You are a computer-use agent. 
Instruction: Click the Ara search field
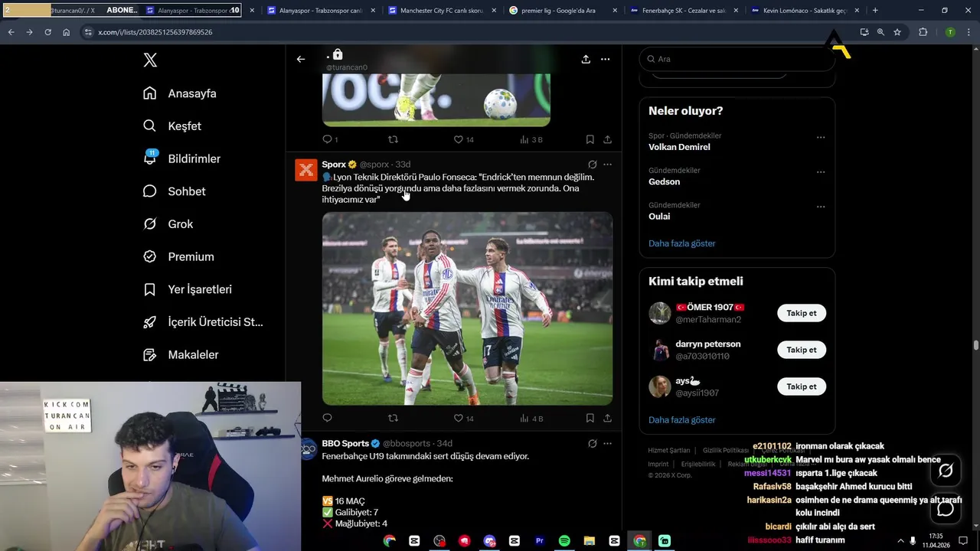coord(737,59)
